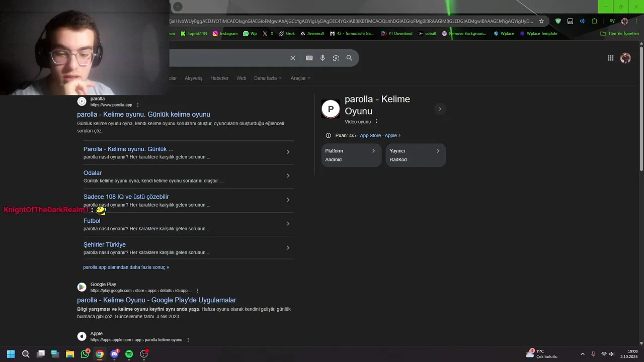Open parolla Google Play'de Uygulamalar result

(156, 300)
